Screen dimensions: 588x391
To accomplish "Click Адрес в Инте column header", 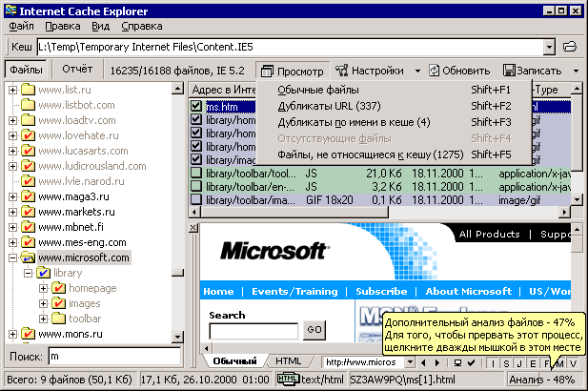I will 224,90.
